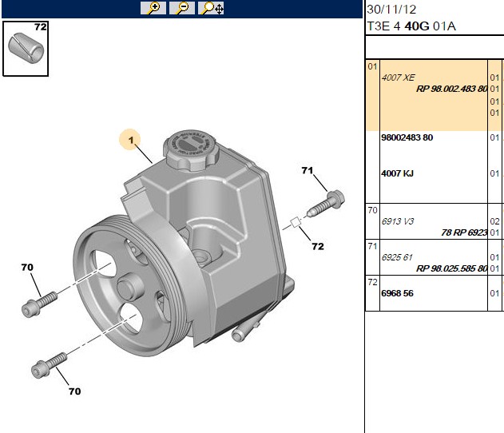Click part reference 6913 V3

tap(398, 221)
